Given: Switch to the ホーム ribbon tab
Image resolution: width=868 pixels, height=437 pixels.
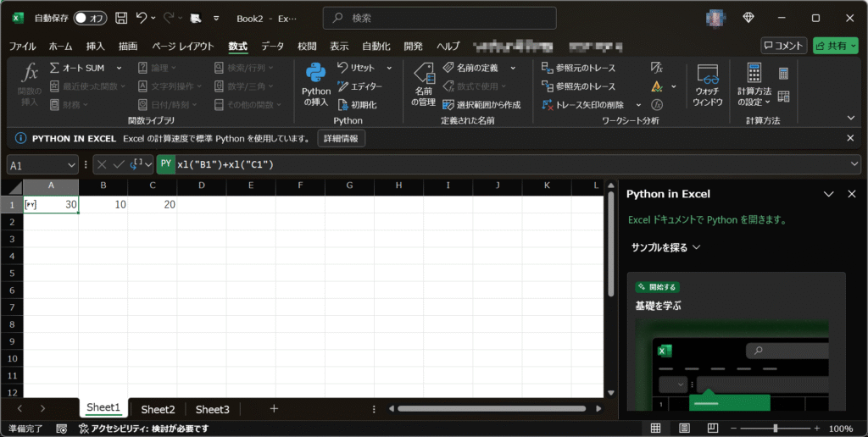Looking at the screenshot, I should (x=60, y=46).
